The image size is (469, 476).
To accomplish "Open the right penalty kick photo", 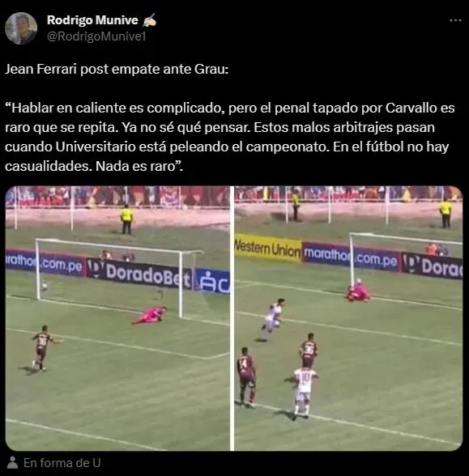I will pos(348,318).
